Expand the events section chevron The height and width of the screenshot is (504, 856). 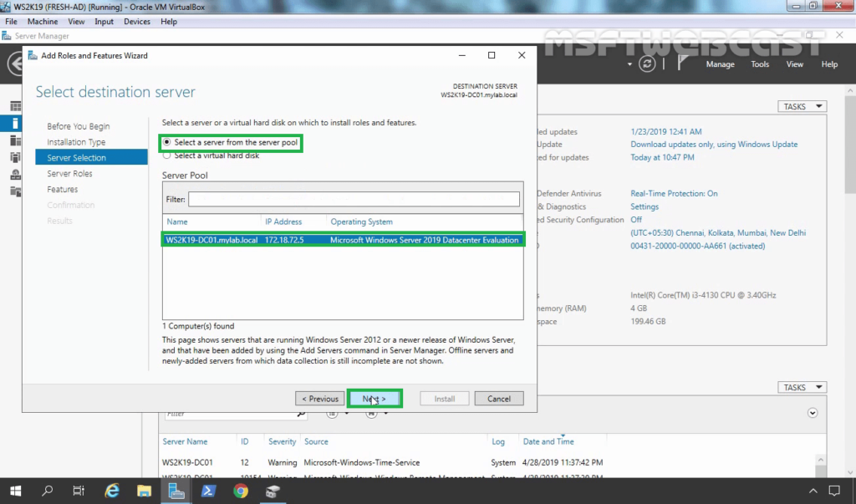tap(813, 413)
